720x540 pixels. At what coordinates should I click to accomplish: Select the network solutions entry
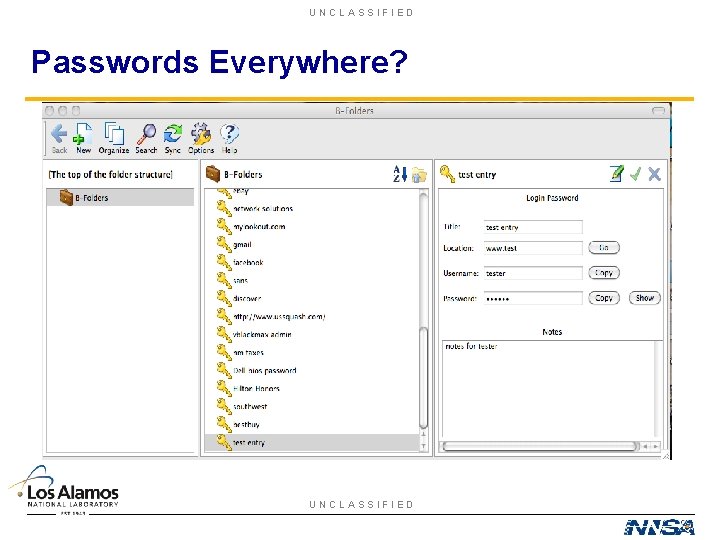(263, 208)
